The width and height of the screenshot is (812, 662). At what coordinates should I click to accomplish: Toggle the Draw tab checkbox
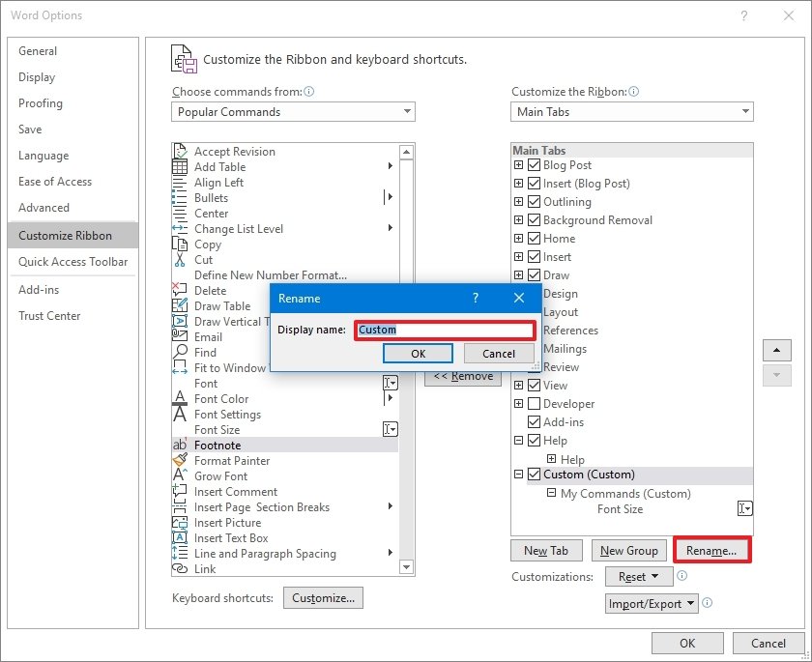(534, 274)
